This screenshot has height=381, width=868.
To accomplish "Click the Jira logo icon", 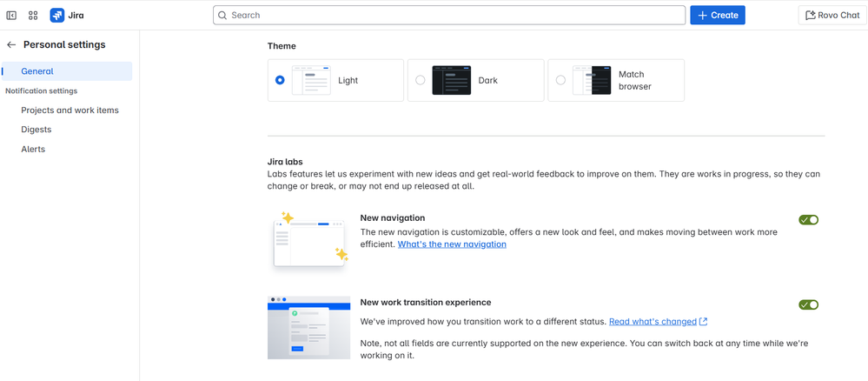I will tap(57, 16).
